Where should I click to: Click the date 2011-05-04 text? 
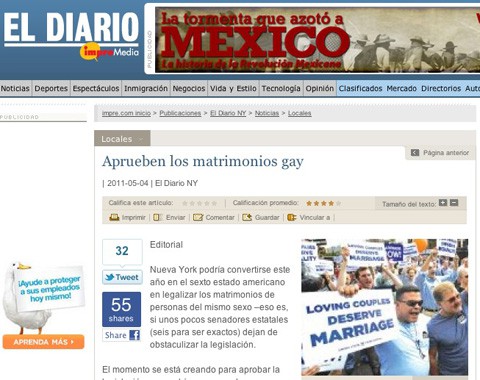click(128, 183)
